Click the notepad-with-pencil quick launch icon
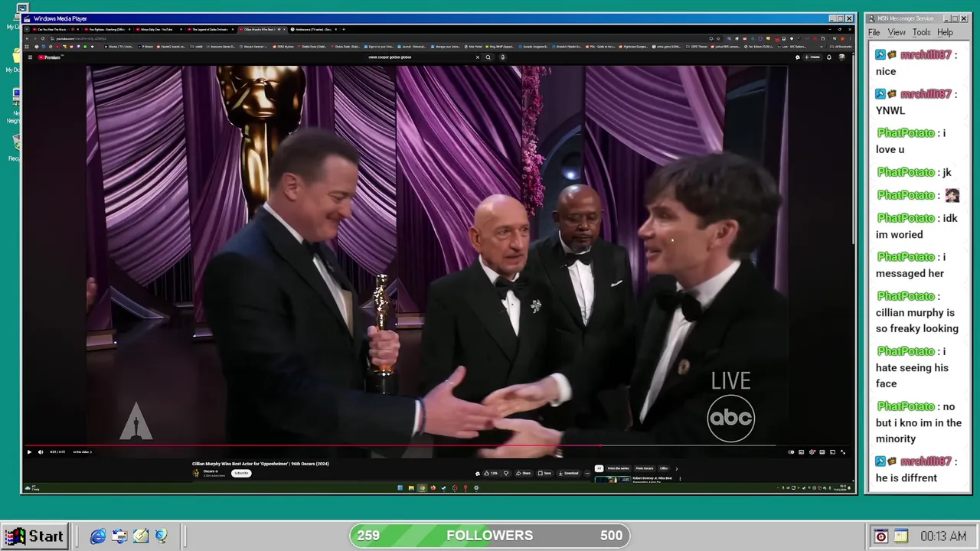This screenshot has height=551, width=980. (140, 536)
